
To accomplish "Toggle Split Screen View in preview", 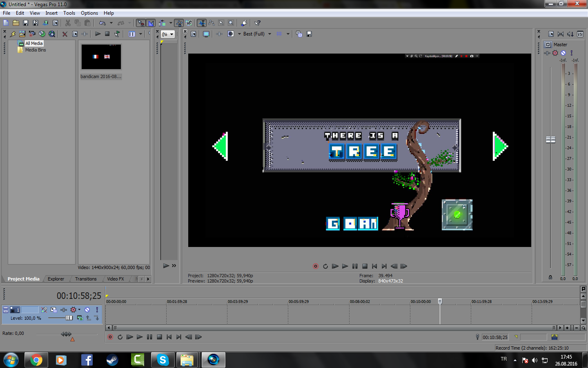I will click(231, 34).
